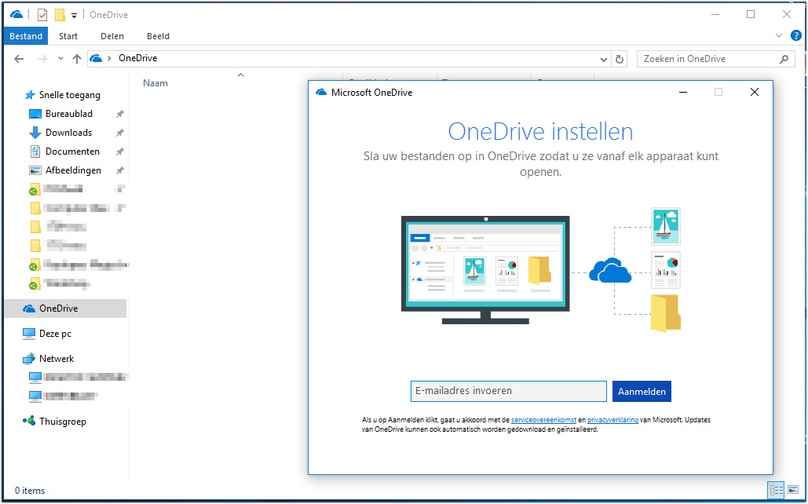Click the Help question mark icon

pos(796,36)
